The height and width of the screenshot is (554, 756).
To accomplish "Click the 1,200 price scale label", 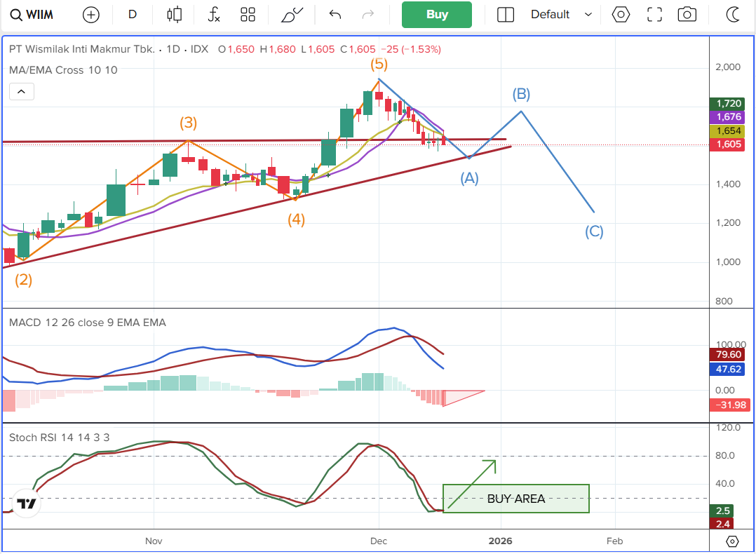I will [x=727, y=223].
